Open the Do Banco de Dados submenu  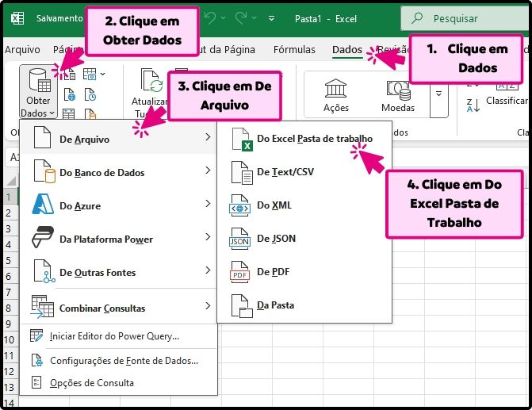[x=118, y=172]
